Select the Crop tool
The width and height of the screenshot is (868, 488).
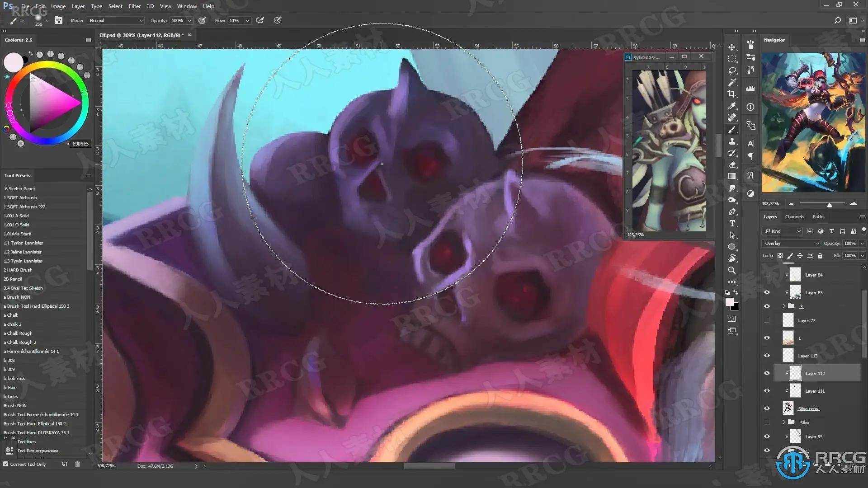[x=732, y=94]
